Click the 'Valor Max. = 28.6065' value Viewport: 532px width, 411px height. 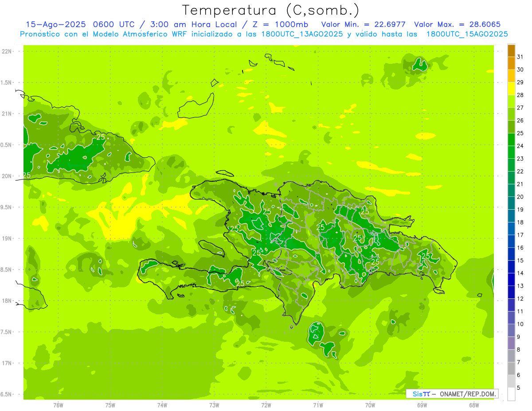pos(458,24)
